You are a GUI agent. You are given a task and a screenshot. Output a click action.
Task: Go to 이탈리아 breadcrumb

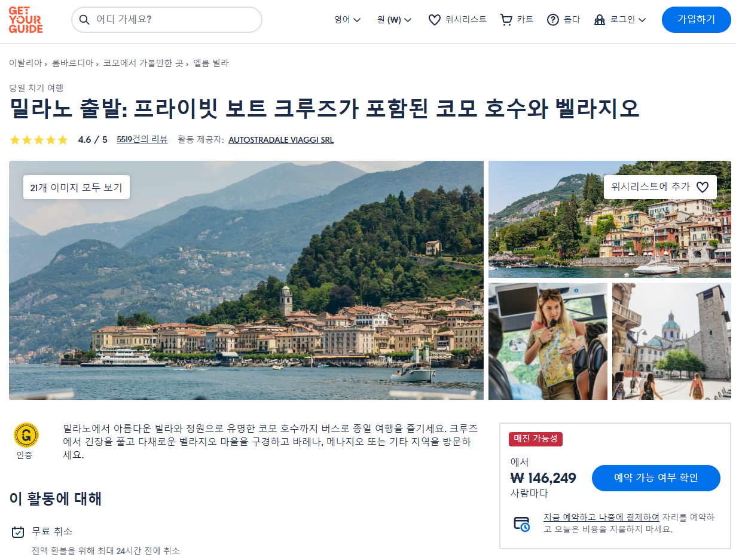click(25, 63)
